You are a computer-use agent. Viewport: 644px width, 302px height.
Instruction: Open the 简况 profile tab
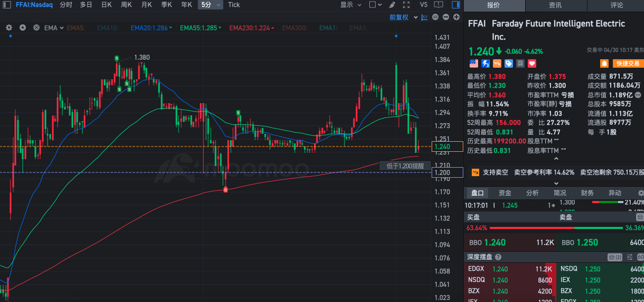tap(560, 193)
